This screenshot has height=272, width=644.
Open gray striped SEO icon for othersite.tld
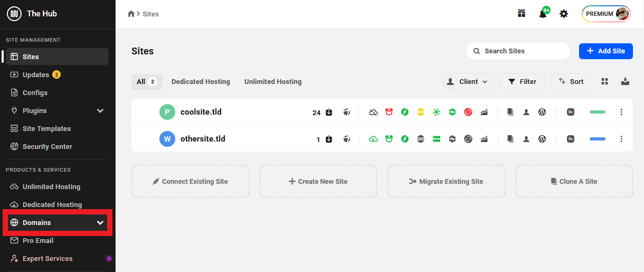(x=421, y=139)
